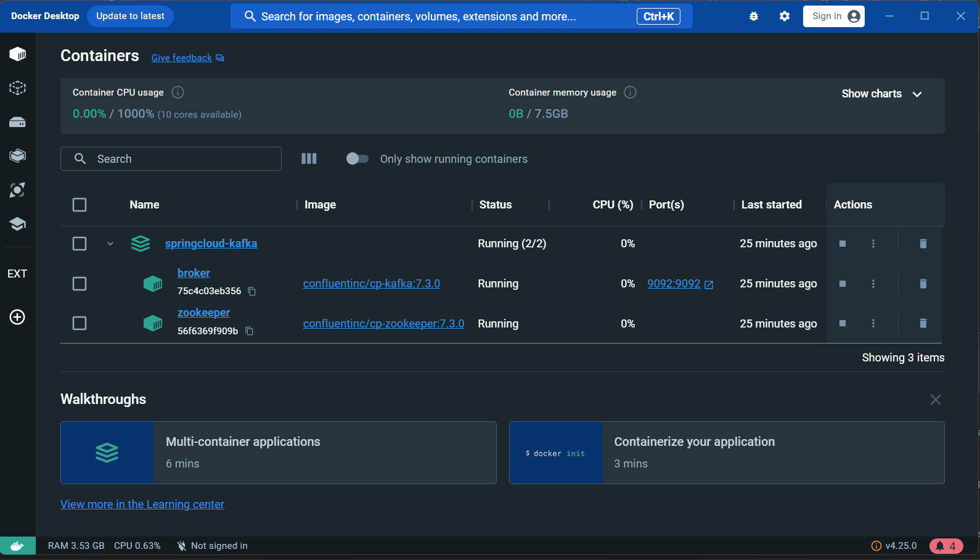Viewport: 980px width, 560px height.
Task: Toggle Only show running containers
Action: coord(357,159)
